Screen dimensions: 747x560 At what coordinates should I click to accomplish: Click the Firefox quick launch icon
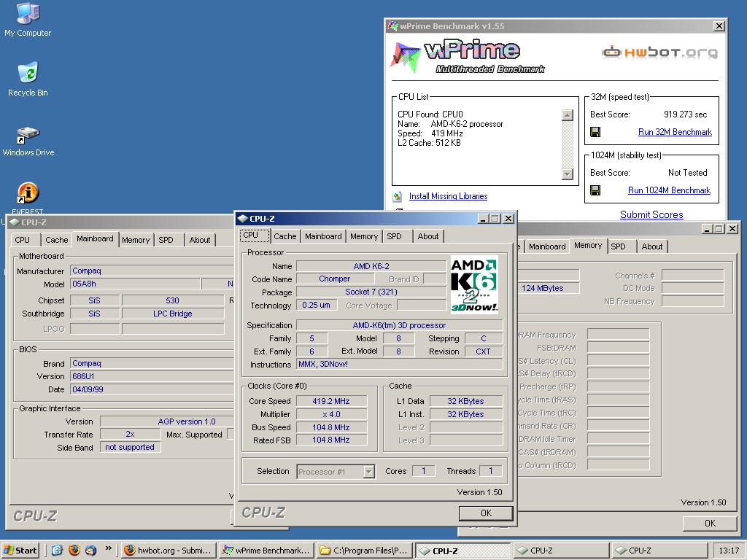[74, 550]
